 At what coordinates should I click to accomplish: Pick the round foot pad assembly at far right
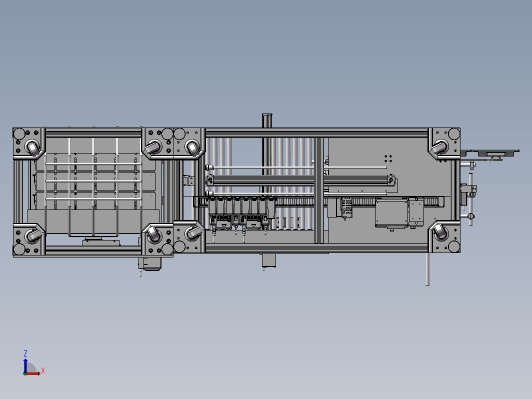coord(495,154)
